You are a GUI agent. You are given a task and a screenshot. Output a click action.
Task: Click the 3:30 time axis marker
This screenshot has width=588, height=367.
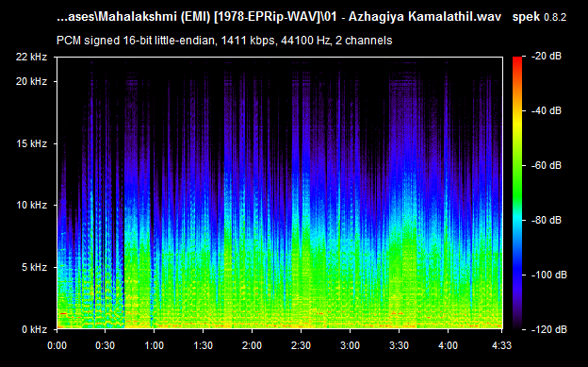click(x=399, y=345)
